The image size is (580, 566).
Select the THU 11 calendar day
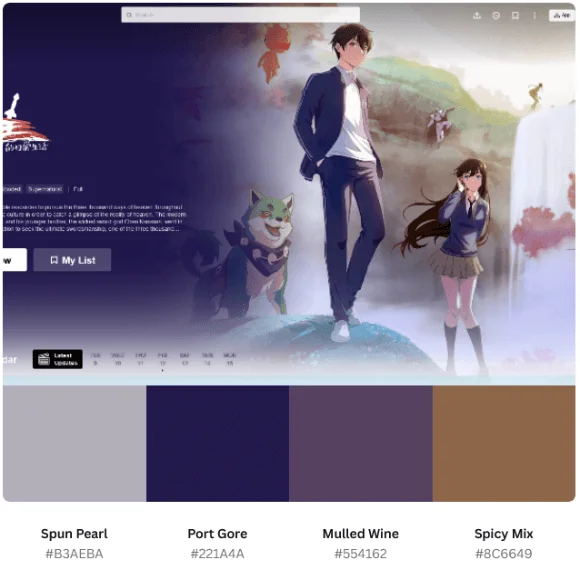click(x=141, y=359)
